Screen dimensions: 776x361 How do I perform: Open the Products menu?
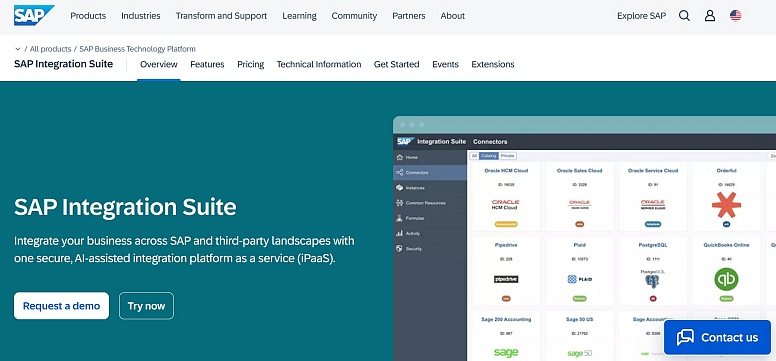click(88, 16)
